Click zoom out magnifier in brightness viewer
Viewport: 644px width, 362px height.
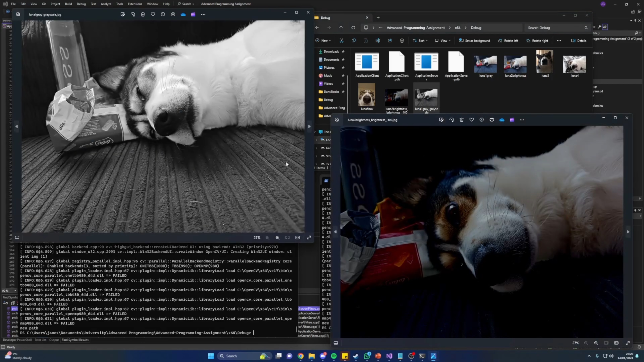tap(586, 343)
